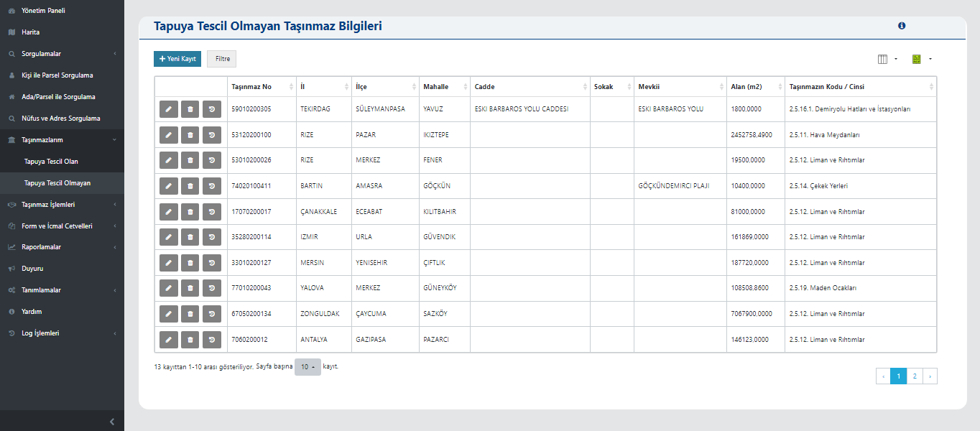Click the history icon for BARTIN row
980x431 pixels.
[x=212, y=186]
